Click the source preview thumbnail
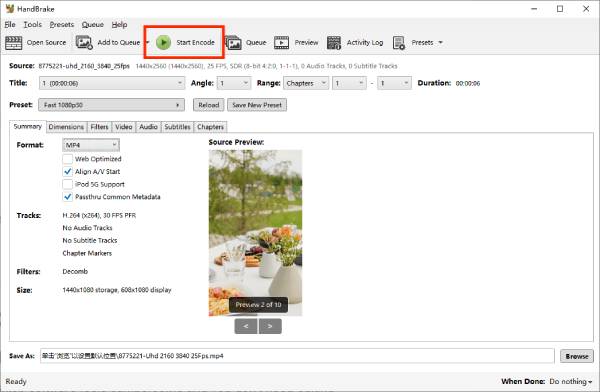This screenshot has width=600, height=392. tap(255, 233)
